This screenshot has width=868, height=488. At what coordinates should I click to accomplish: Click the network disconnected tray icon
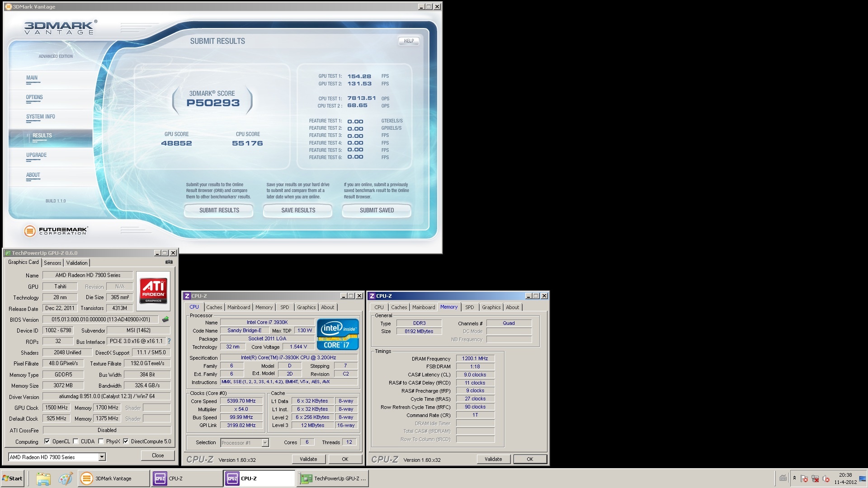(x=815, y=479)
